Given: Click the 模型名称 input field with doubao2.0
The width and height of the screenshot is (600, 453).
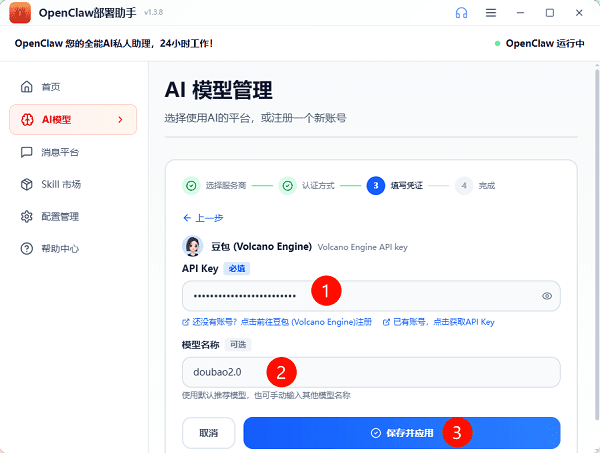Looking at the screenshot, I should coord(371,372).
